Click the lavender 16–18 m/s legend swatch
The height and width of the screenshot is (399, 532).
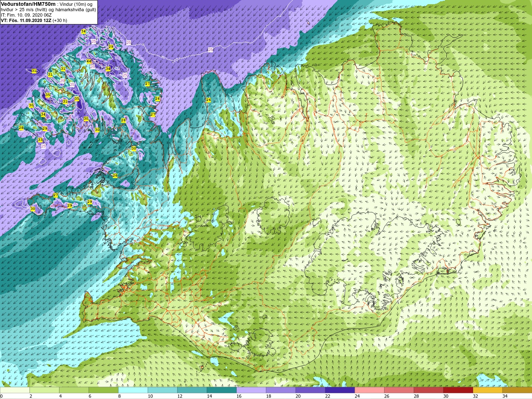click(251, 390)
